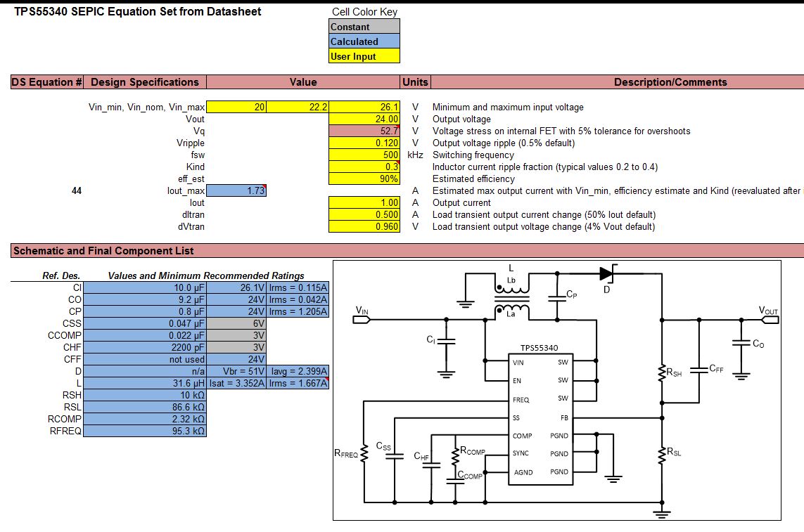The image size is (804, 532).
Task: Select the Description/Comments header cell
Action: 618,82
